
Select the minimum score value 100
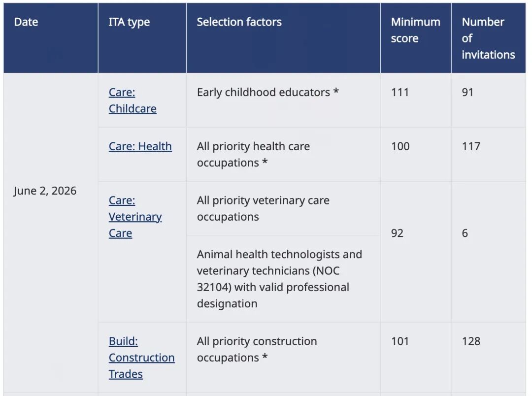tap(400, 146)
